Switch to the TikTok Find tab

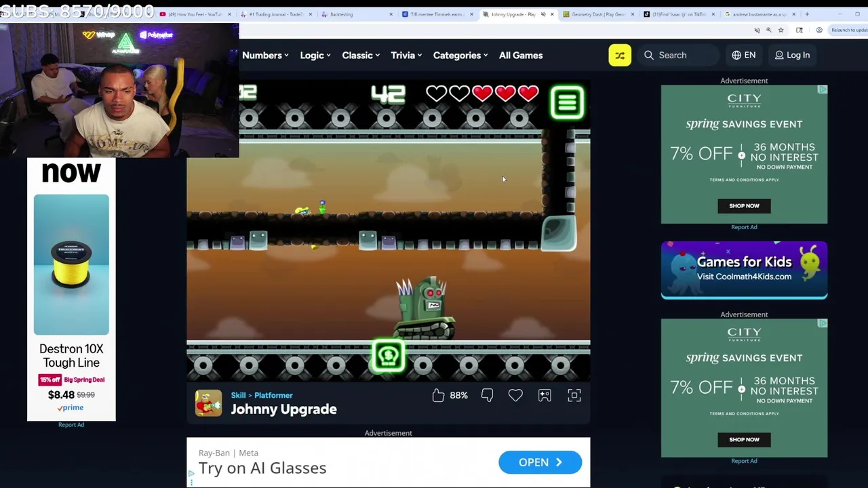pos(679,14)
